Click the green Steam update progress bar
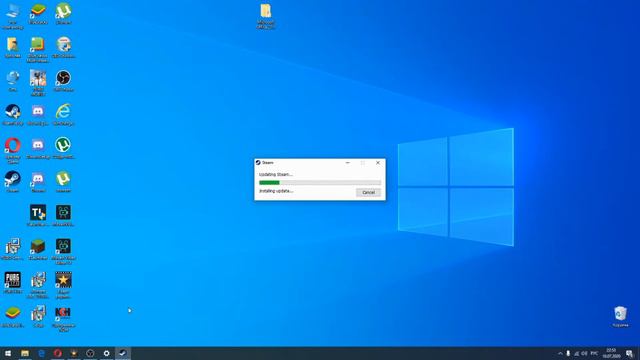This screenshot has width=640, height=360. (320, 182)
